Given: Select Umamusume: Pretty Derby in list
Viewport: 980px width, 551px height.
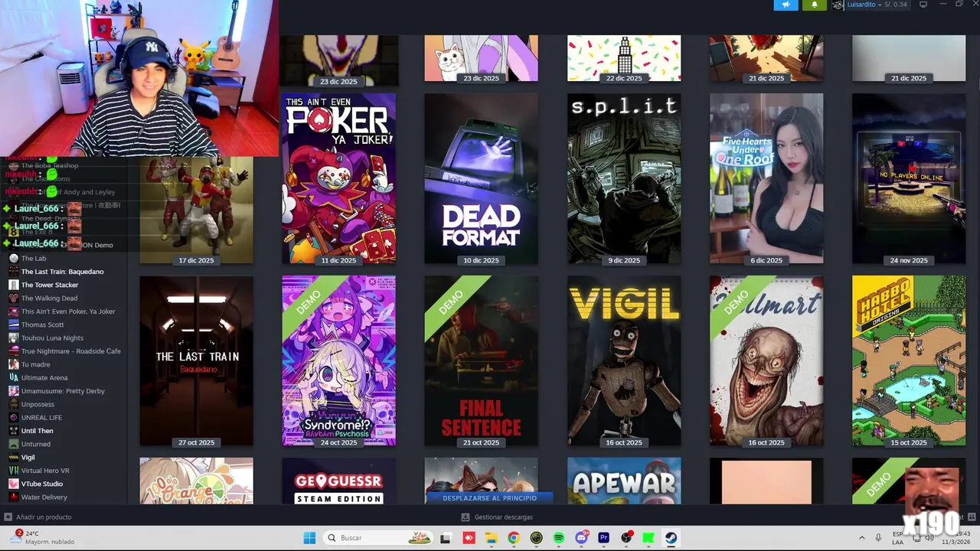Looking at the screenshot, I should click(63, 391).
